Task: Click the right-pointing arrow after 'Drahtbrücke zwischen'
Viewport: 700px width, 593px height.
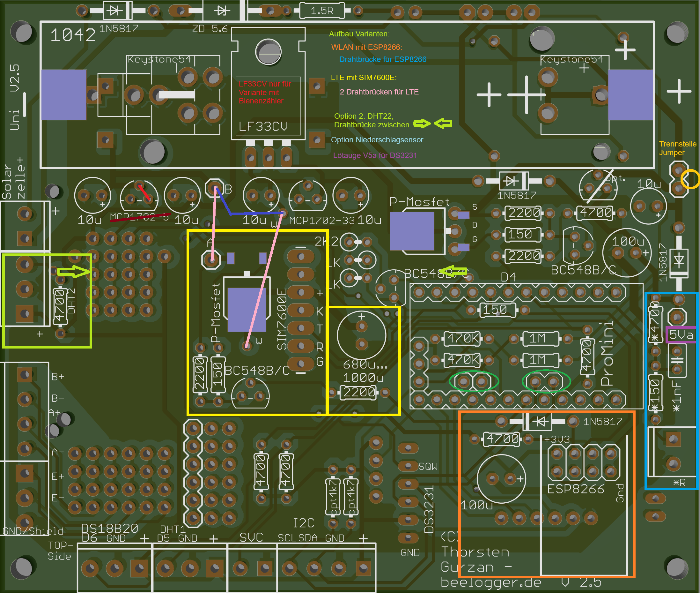Action: pos(422,124)
